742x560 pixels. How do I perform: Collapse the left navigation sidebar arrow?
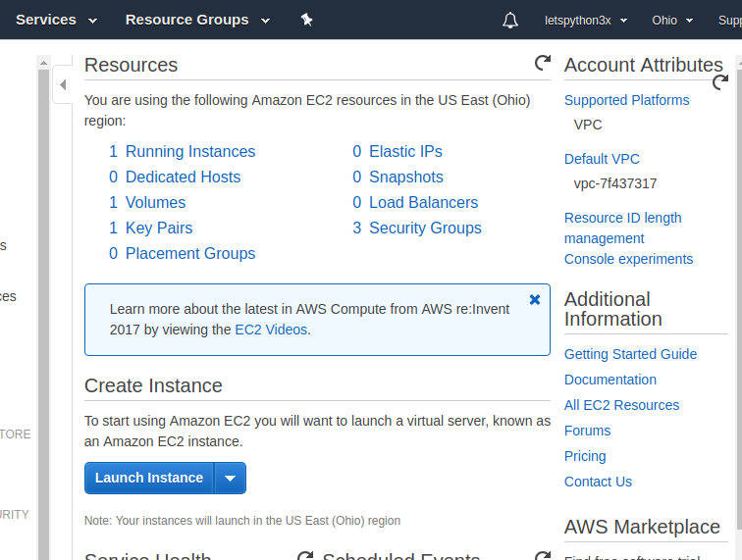(63, 85)
